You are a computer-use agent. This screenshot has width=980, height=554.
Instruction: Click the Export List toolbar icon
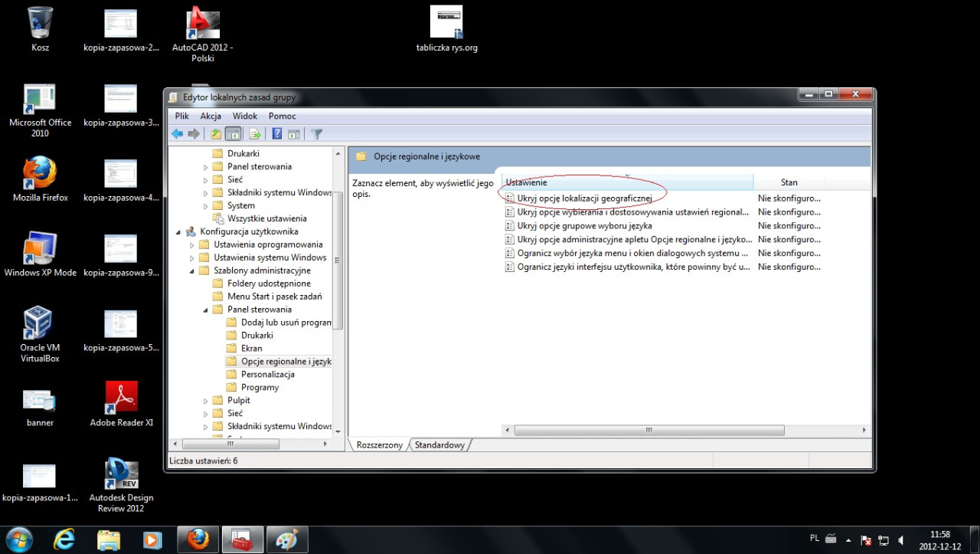pyautogui.click(x=255, y=134)
